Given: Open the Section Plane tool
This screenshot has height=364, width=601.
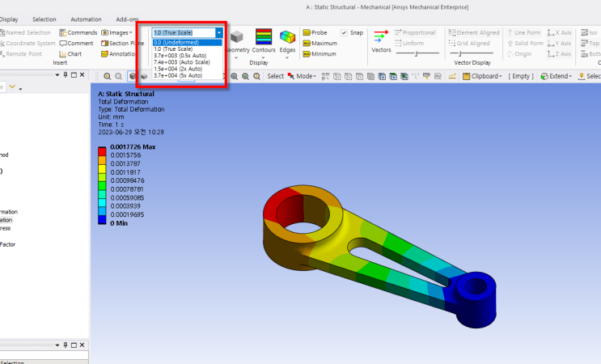Looking at the screenshot, I should point(123,44).
